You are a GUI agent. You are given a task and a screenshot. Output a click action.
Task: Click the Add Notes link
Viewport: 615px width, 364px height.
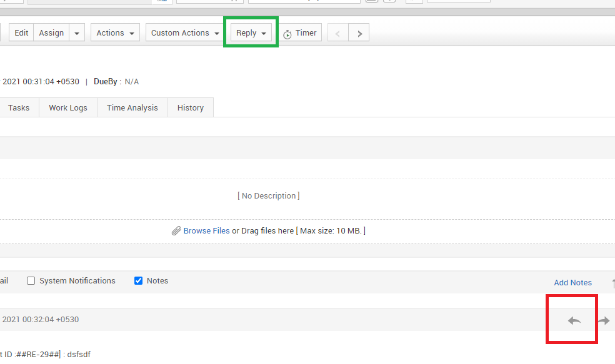pos(572,282)
